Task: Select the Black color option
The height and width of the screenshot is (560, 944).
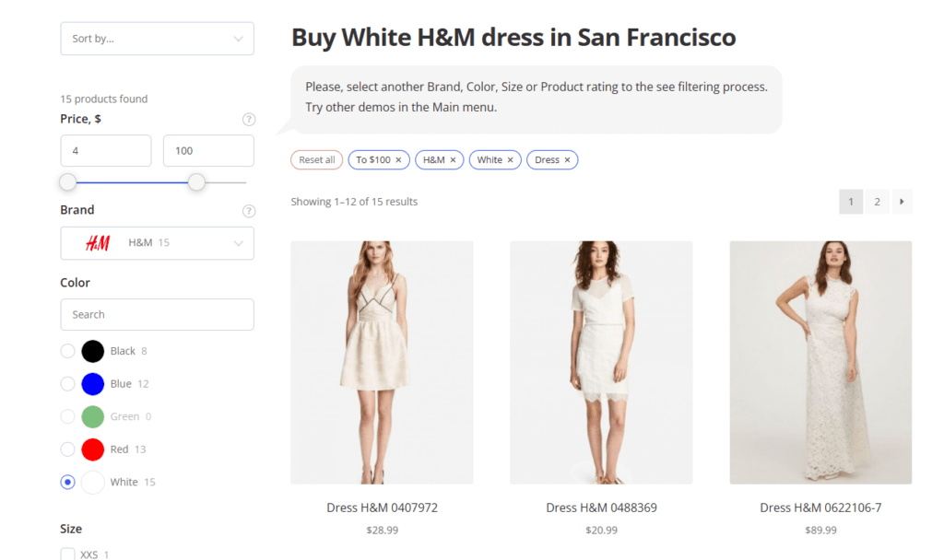Action: (67, 351)
